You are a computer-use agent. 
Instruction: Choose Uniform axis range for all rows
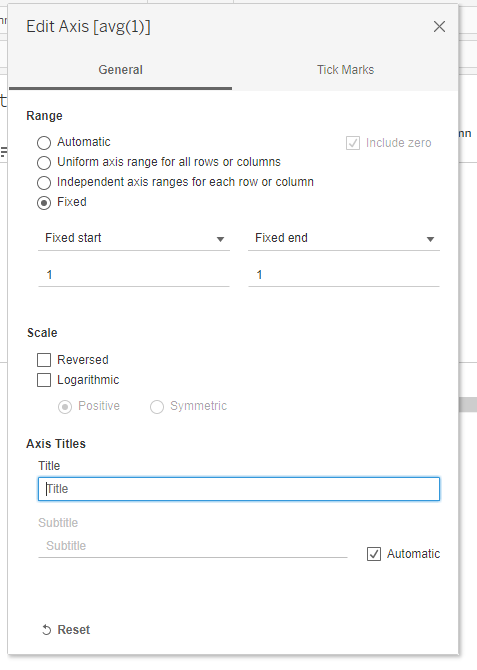tap(44, 163)
